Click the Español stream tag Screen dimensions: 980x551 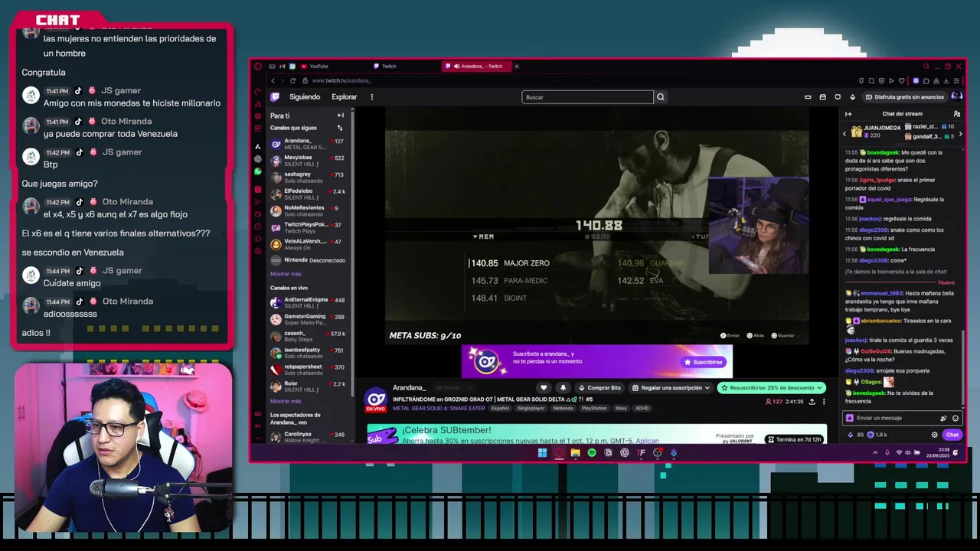coord(500,409)
